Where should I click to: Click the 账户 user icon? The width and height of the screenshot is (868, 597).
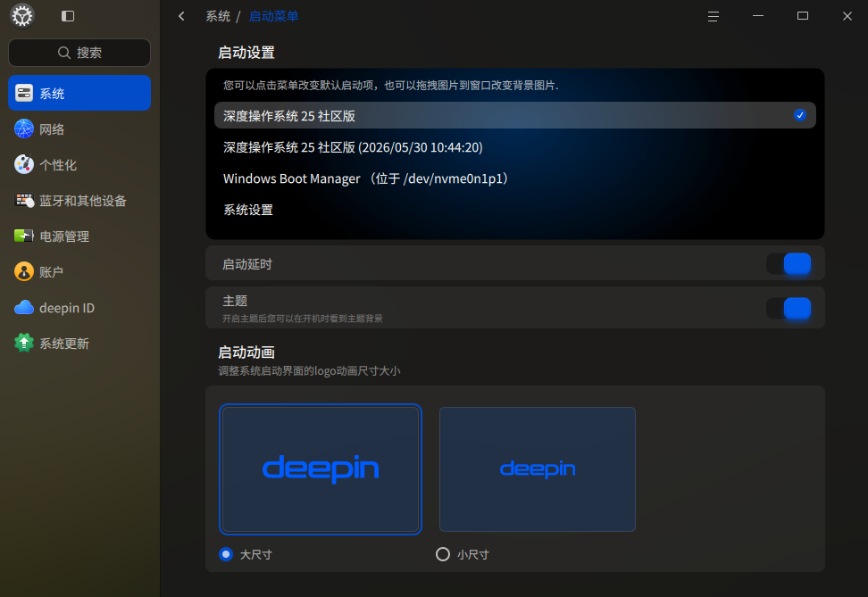coord(24,271)
